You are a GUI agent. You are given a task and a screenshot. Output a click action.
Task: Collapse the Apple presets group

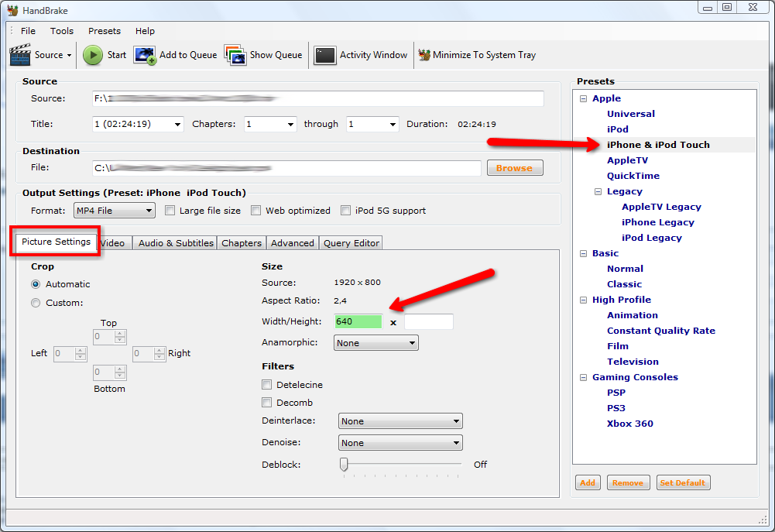(x=583, y=98)
